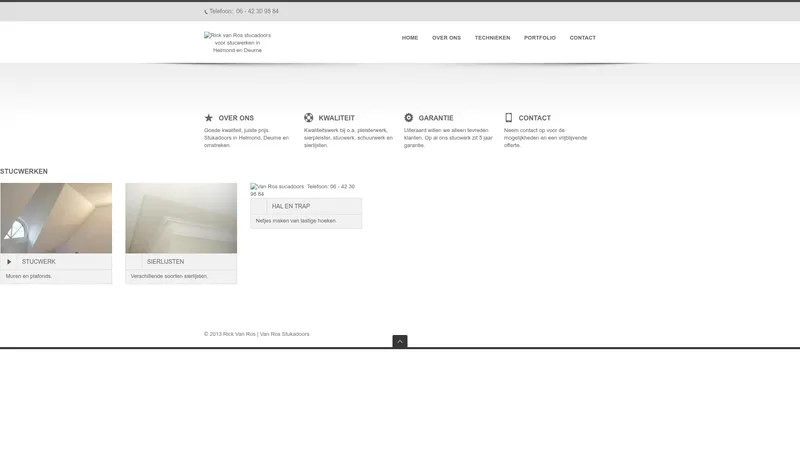
Task: Open the PORTFOLIO menu item
Action: click(x=540, y=38)
